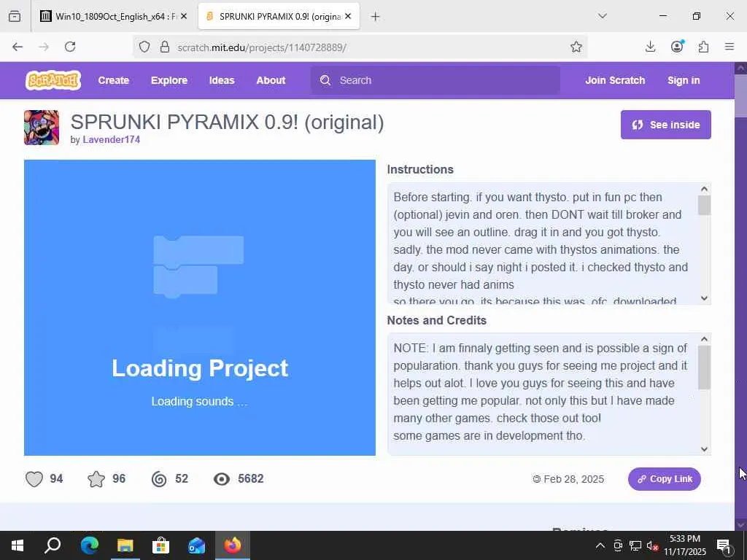Open the Firefox extensions icon
747x560 pixels.
[x=703, y=47]
